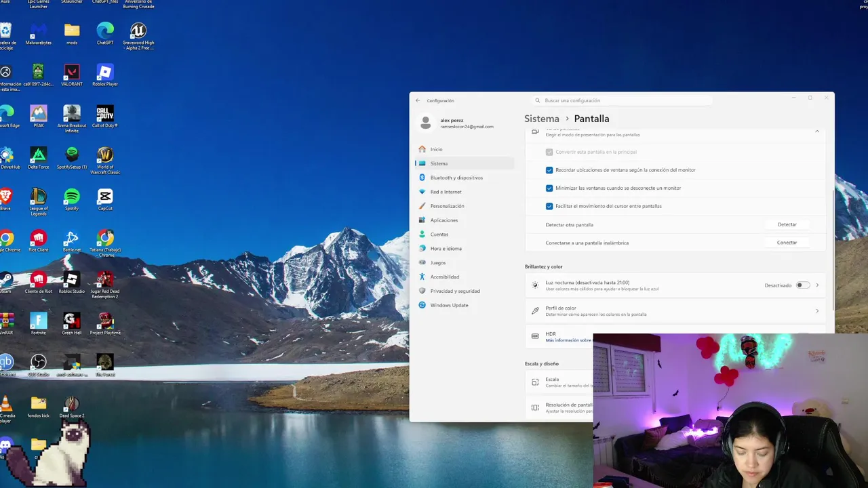Screen dimensions: 868x488
Task: Open ChatGPT Edge shortcut icon
Action: [105, 34]
